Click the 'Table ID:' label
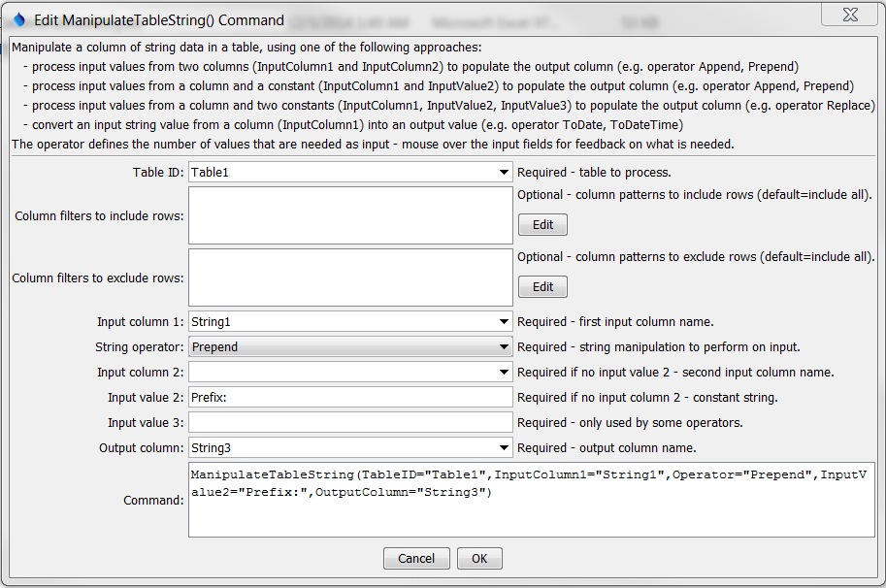Viewport: 886px width, 588px height. coord(158,173)
